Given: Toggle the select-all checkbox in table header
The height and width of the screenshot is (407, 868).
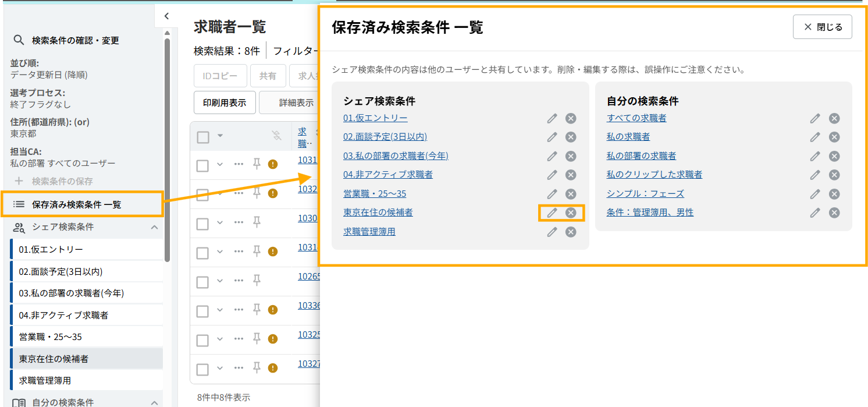Looking at the screenshot, I should point(202,137).
